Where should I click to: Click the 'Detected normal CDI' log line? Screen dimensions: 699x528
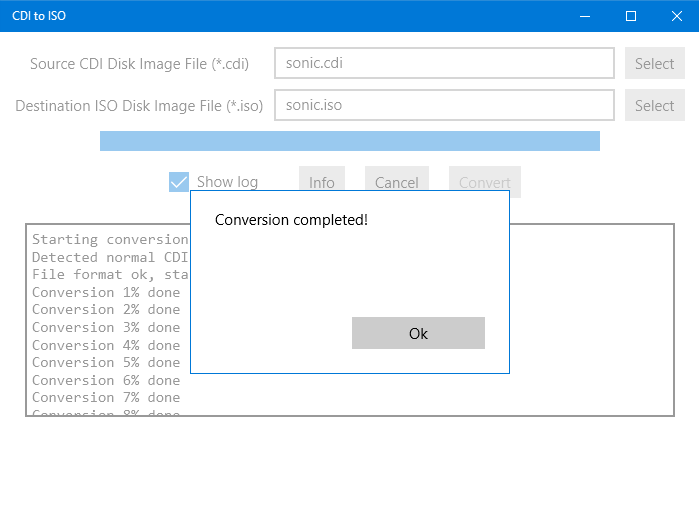(111, 257)
